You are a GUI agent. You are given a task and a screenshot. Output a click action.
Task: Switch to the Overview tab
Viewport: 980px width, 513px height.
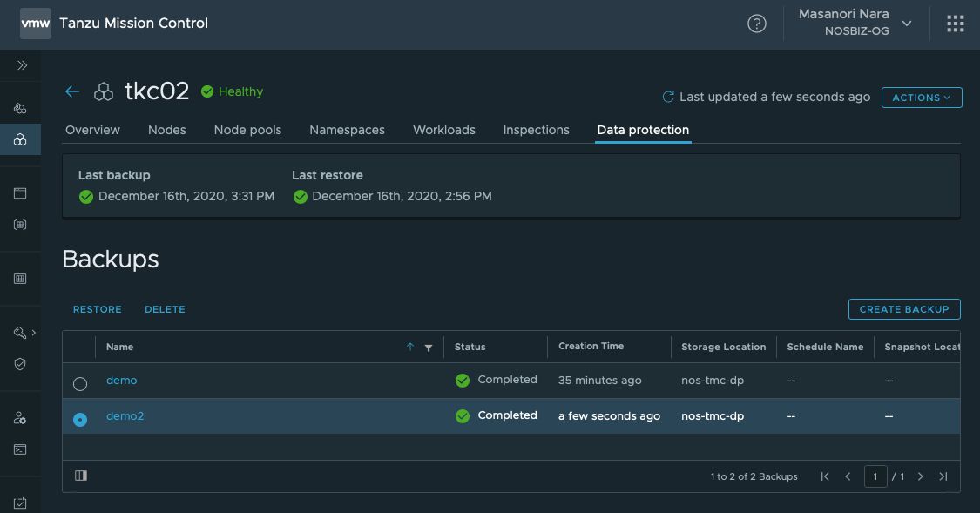pyautogui.click(x=92, y=130)
